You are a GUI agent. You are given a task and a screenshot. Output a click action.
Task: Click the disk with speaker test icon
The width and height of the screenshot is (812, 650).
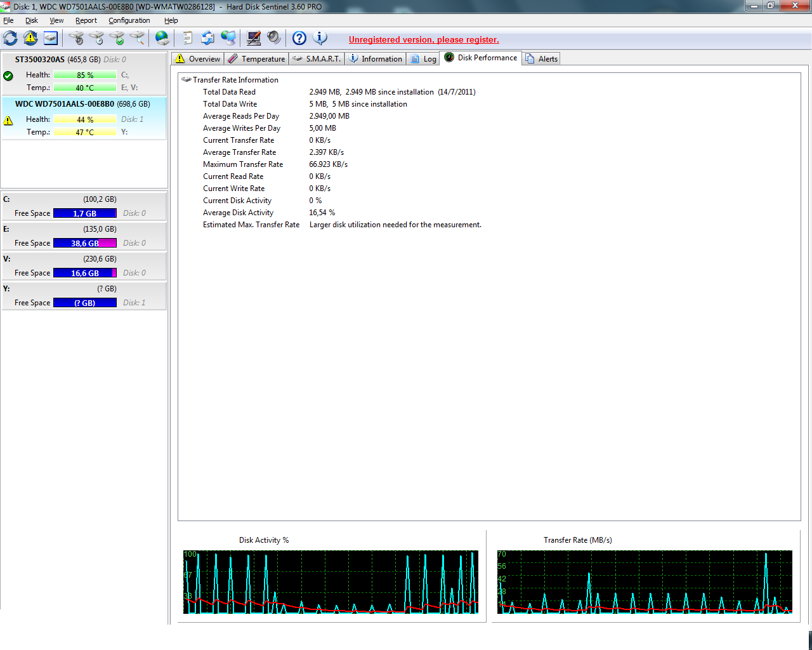click(76, 38)
